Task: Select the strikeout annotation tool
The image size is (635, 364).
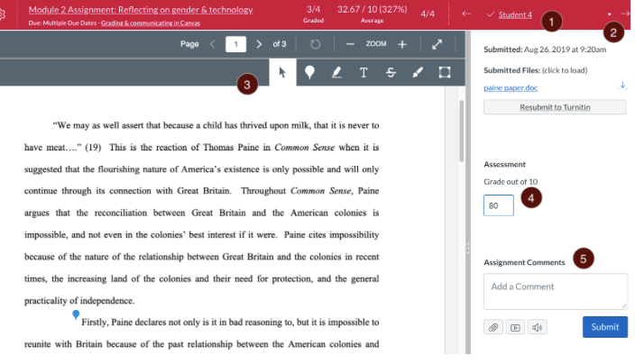Action: click(391, 72)
